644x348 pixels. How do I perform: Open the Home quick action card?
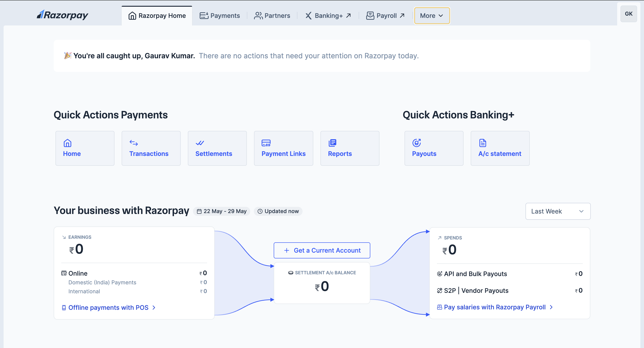pyautogui.click(x=85, y=148)
